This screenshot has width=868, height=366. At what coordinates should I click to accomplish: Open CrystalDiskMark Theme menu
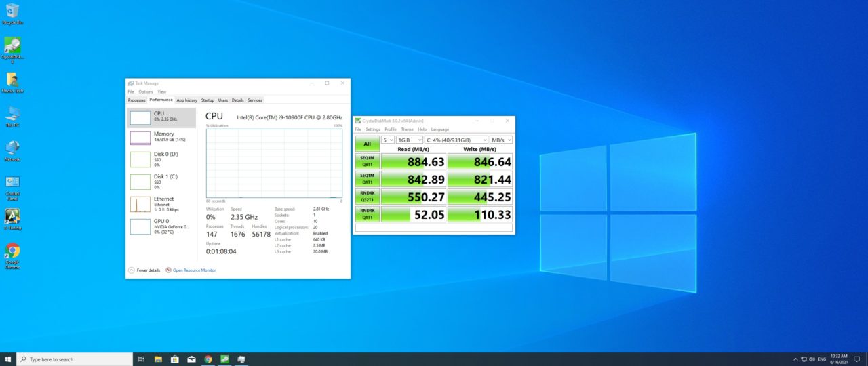point(407,129)
